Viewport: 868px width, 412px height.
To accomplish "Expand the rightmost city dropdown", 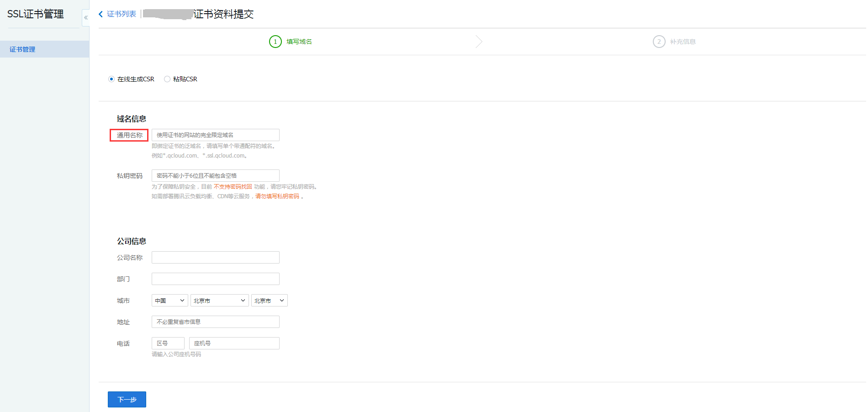I will (x=269, y=301).
